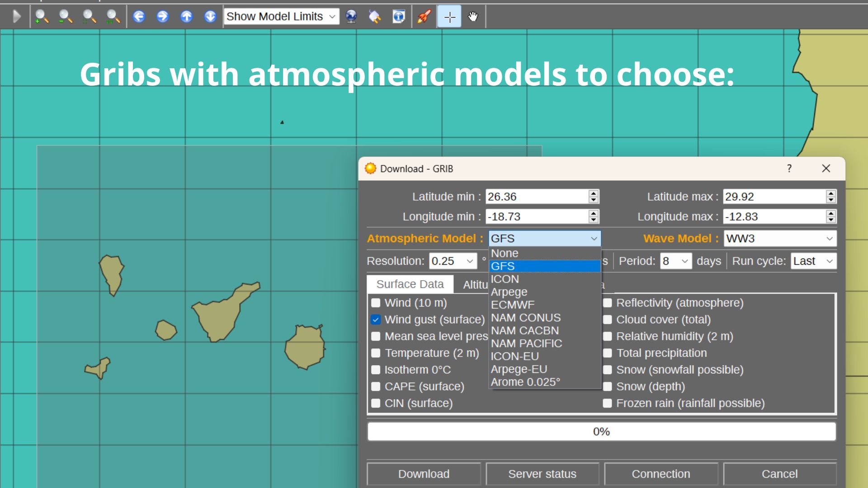Click the rocket icon in toolbar

pos(424,17)
